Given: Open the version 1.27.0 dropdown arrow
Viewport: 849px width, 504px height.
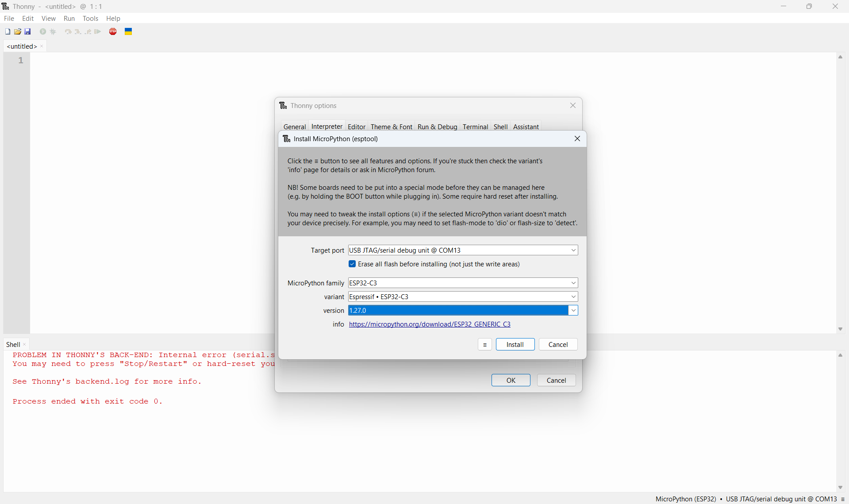Looking at the screenshot, I should click(573, 311).
